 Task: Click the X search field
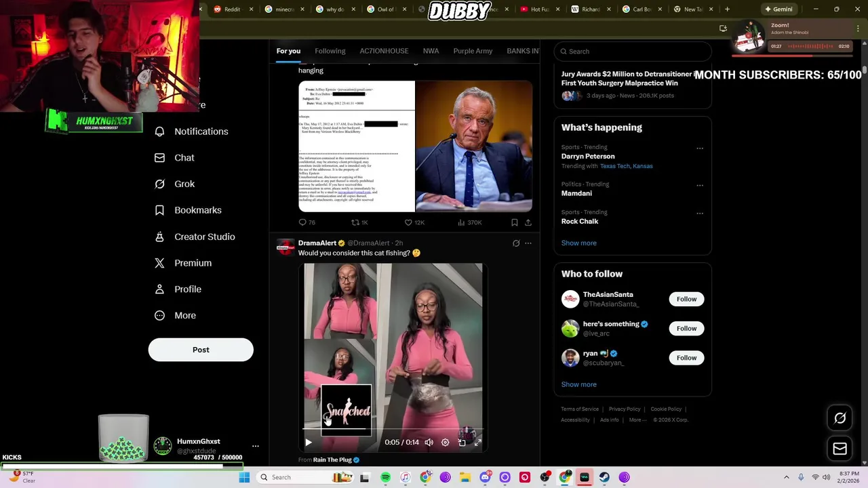coord(633,52)
